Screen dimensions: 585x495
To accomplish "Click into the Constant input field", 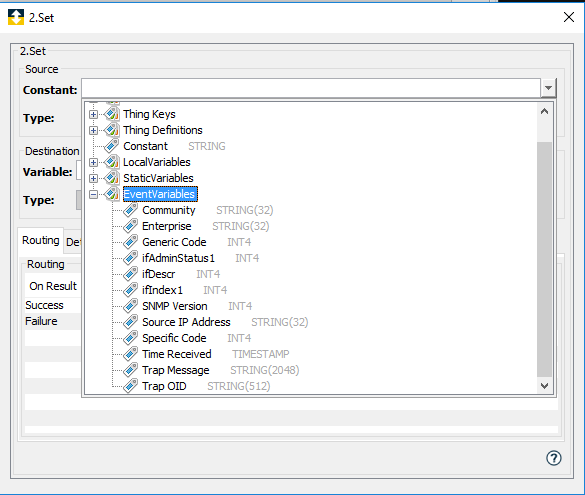I will [311, 88].
